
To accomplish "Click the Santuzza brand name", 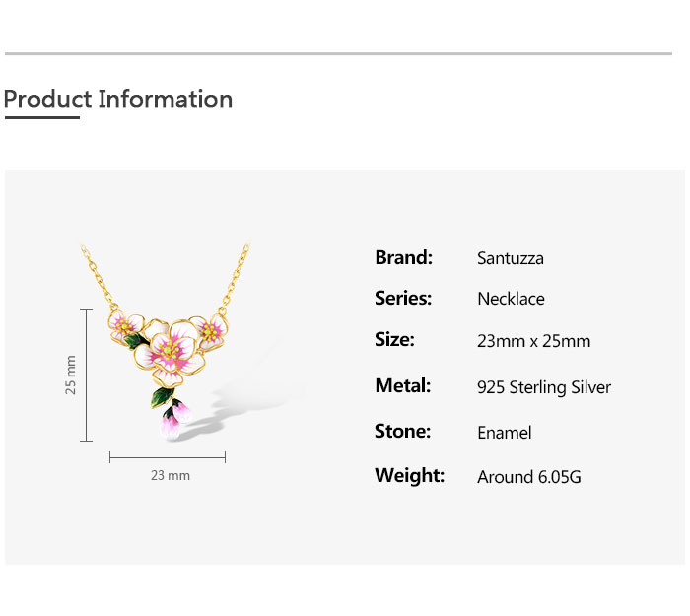I will coord(510,259).
